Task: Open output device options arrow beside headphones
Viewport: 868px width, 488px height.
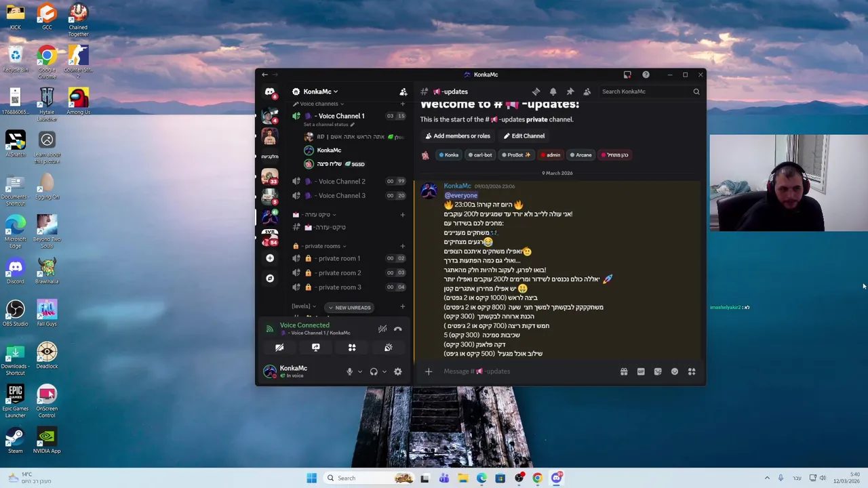Action: (384, 371)
